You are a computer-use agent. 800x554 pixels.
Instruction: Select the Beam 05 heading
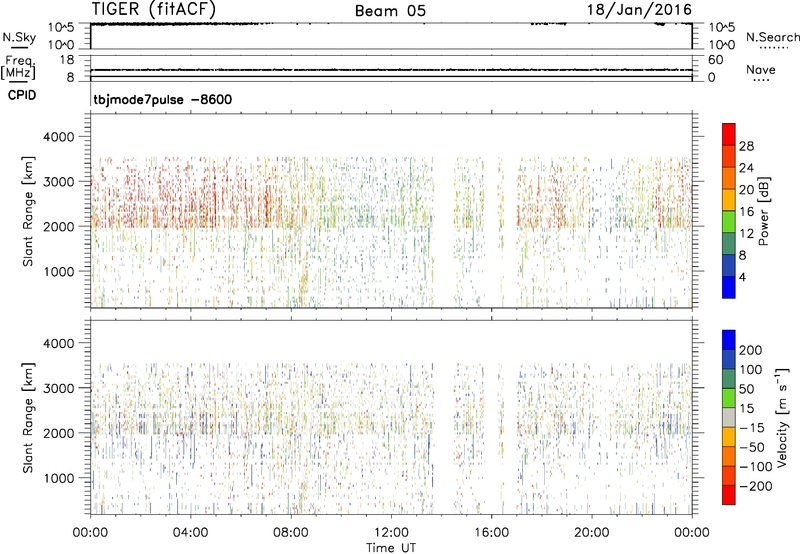pyautogui.click(x=390, y=11)
